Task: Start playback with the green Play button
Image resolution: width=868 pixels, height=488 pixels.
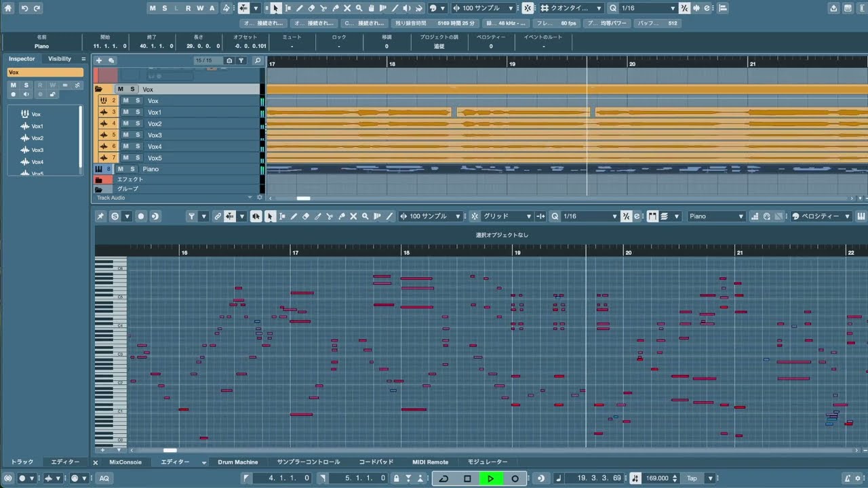Action: (x=491, y=479)
